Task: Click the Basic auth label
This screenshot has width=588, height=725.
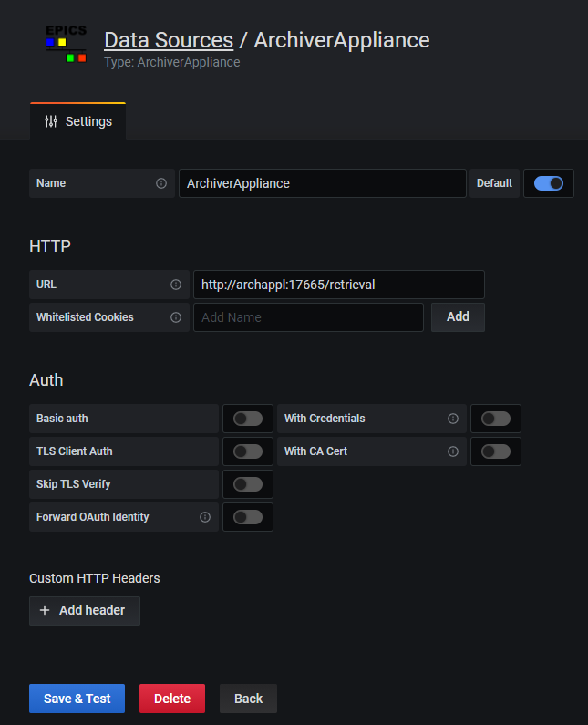Action: [x=62, y=419]
